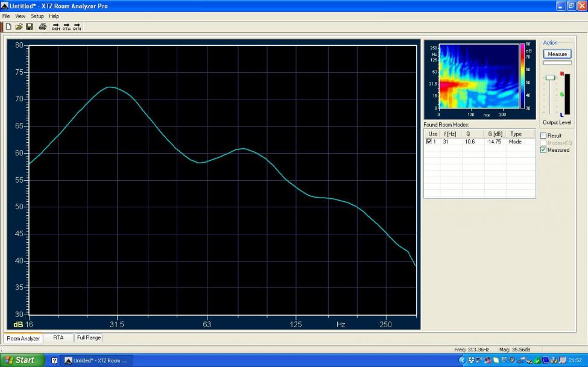Click the Output Level slider handle
The image size is (588, 367).
(550, 78)
